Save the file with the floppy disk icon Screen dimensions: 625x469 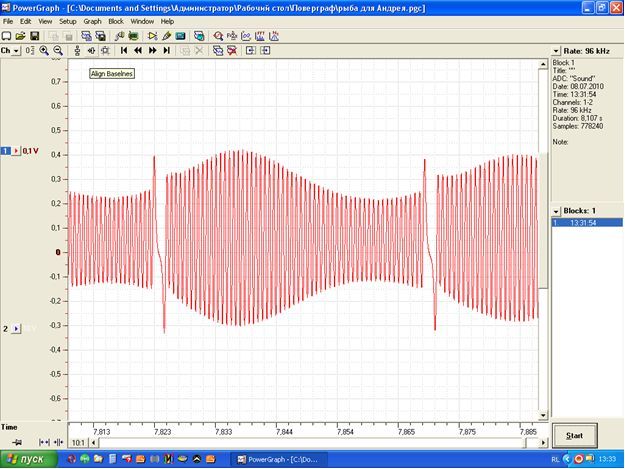click(35, 36)
